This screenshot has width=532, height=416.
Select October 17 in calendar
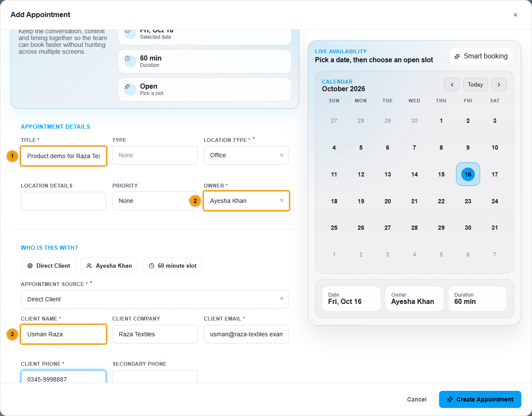[x=494, y=174]
